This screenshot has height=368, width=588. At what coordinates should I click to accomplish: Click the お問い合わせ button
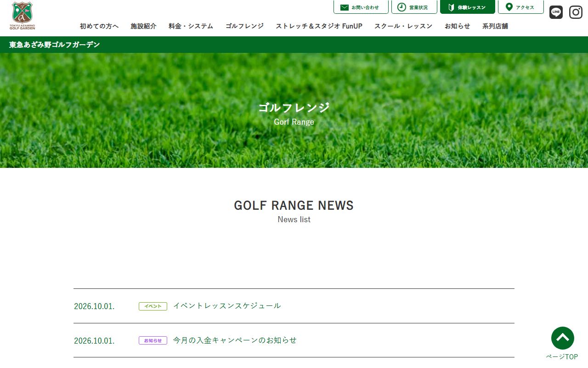(361, 7)
